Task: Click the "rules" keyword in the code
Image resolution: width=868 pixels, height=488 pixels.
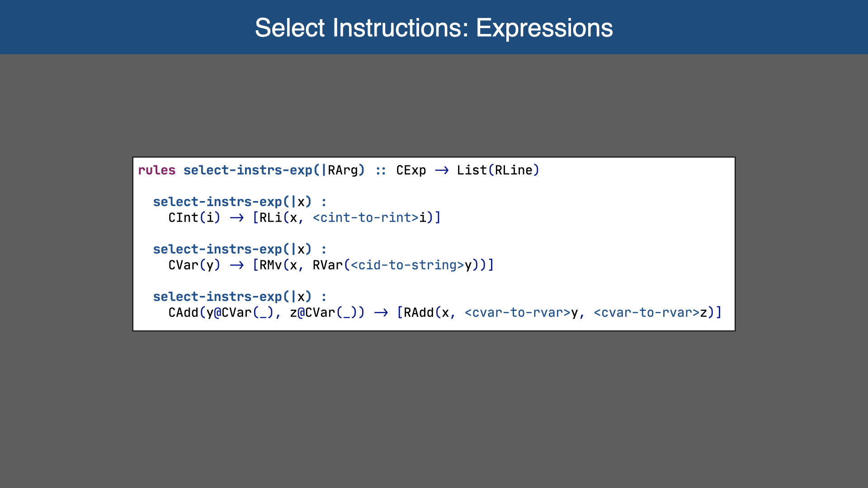Action: [x=156, y=170]
